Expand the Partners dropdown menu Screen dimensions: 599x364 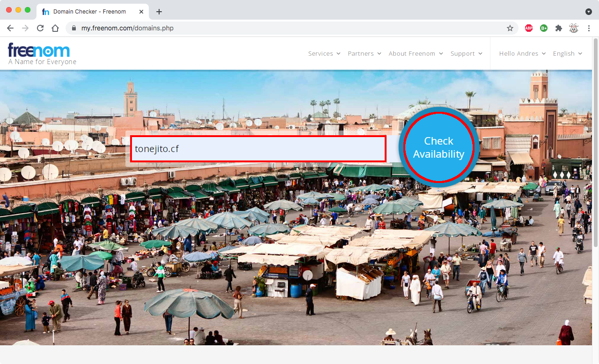coord(364,54)
